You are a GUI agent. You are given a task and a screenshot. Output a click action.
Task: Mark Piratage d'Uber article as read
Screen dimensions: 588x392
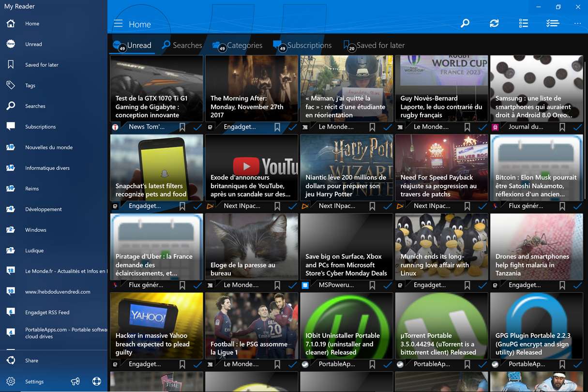197,285
